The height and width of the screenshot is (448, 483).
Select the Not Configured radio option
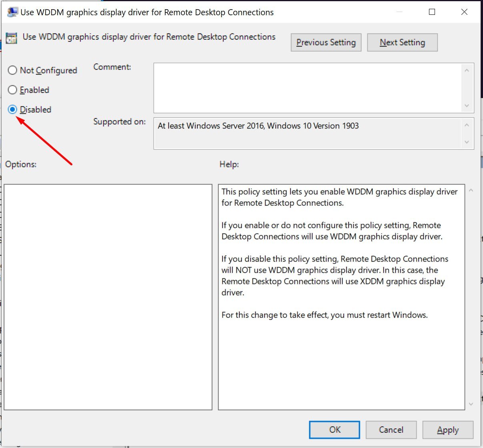(x=13, y=70)
